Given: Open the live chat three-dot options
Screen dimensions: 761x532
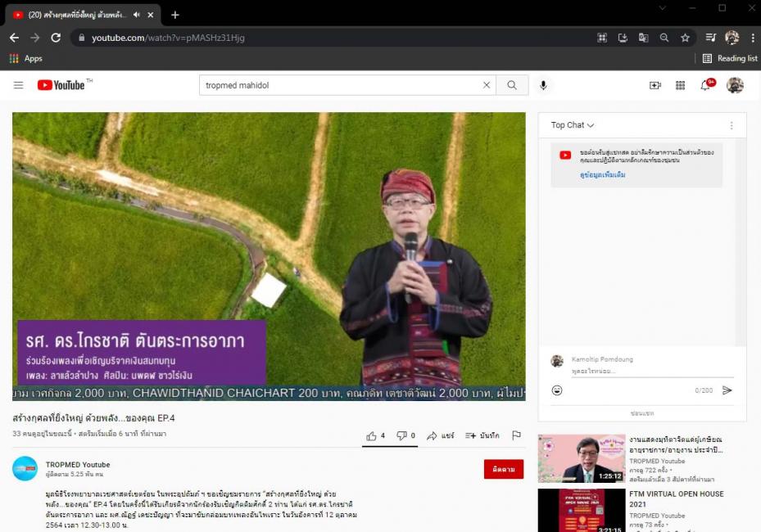Looking at the screenshot, I should 732,125.
